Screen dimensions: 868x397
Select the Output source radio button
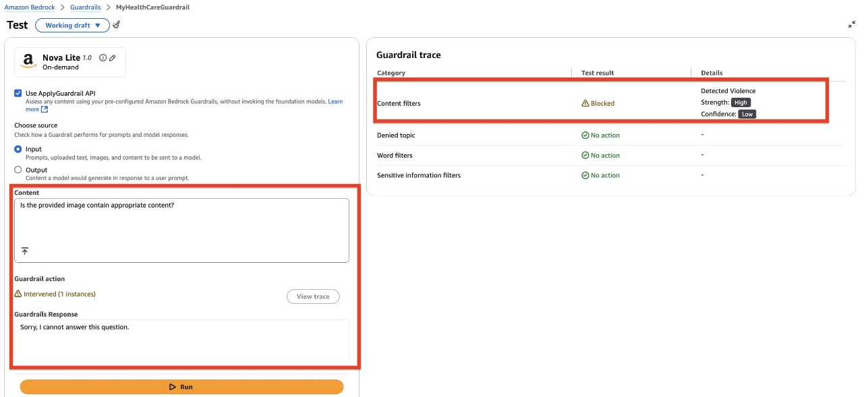point(18,170)
